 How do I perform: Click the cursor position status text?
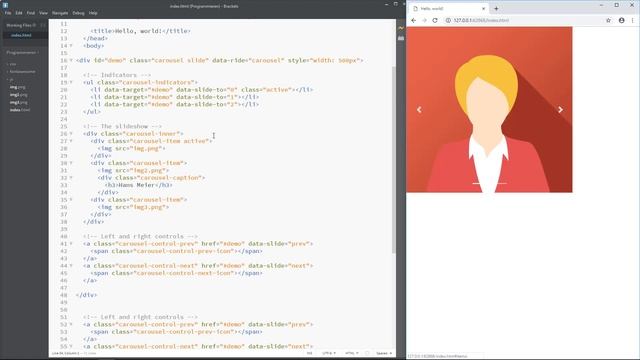point(65,353)
